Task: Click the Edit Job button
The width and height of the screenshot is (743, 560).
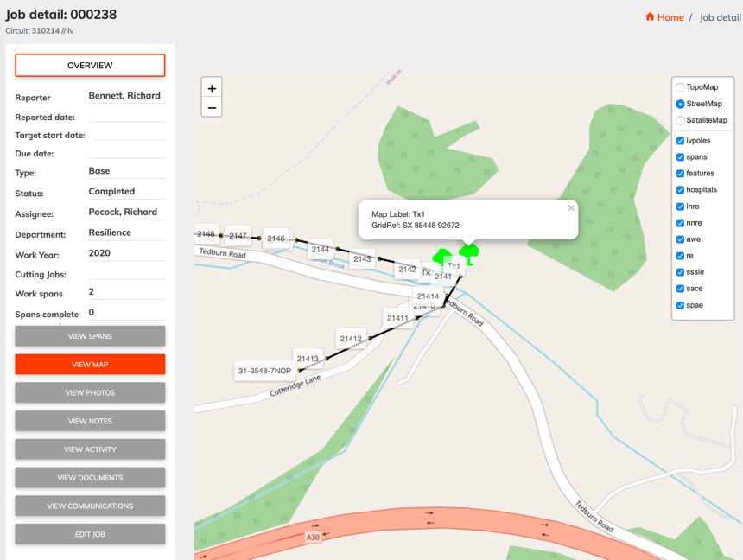Action: (90, 534)
